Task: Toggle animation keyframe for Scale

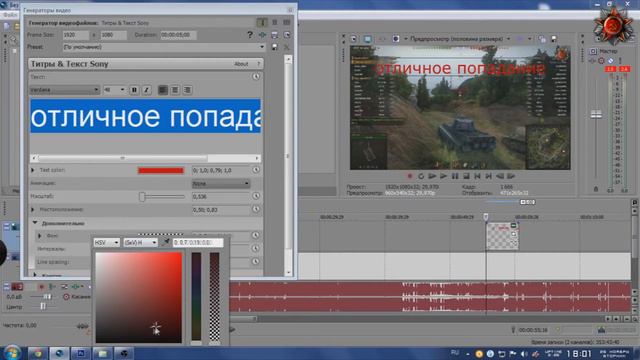Action: [256, 196]
